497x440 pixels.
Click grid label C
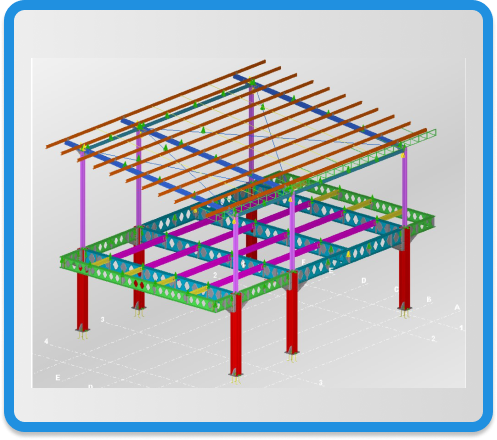[x=397, y=289]
